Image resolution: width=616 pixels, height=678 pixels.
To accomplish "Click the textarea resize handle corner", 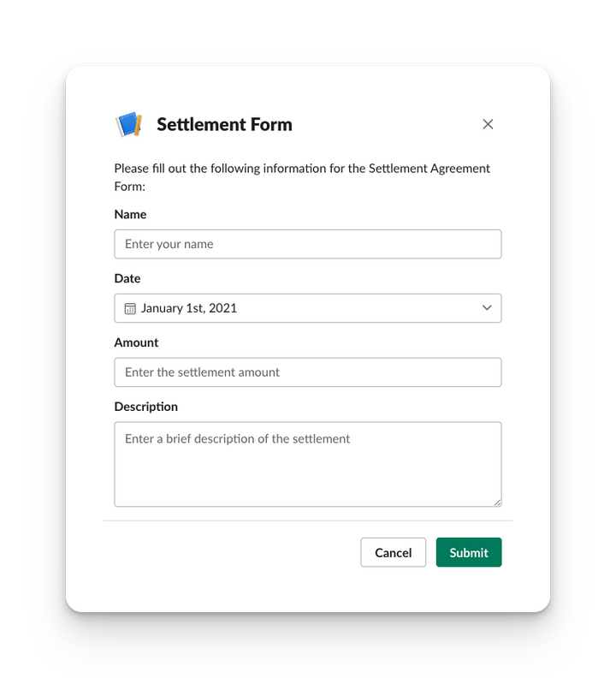I will (x=496, y=502).
